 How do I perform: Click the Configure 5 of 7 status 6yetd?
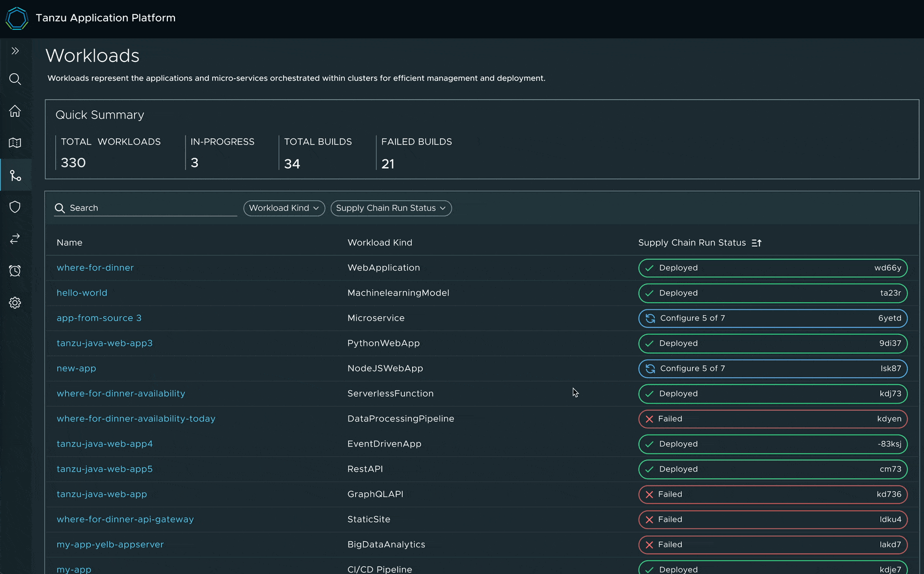[773, 318]
